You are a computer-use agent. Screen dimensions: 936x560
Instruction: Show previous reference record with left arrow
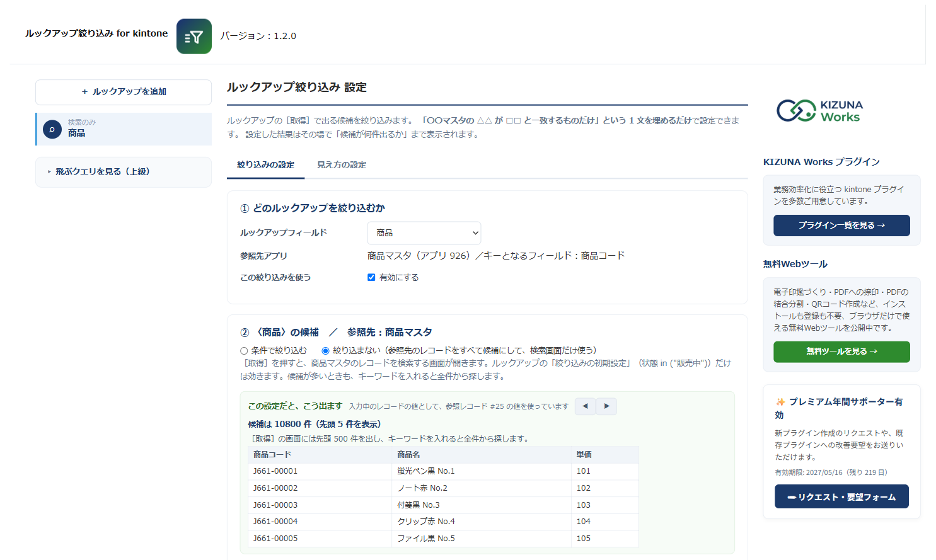tap(585, 406)
